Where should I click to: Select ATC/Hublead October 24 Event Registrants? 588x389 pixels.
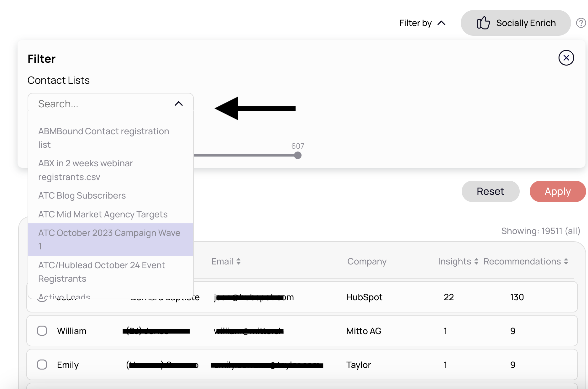point(102,272)
